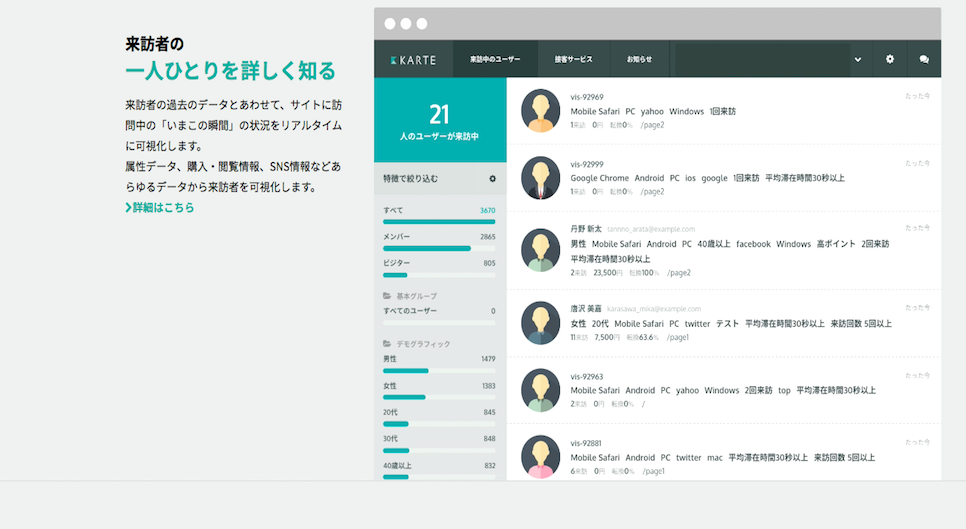This screenshot has height=529, width=966.
Task: Click the mac tag on vis-92881 row
Action: tap(715, 458)
